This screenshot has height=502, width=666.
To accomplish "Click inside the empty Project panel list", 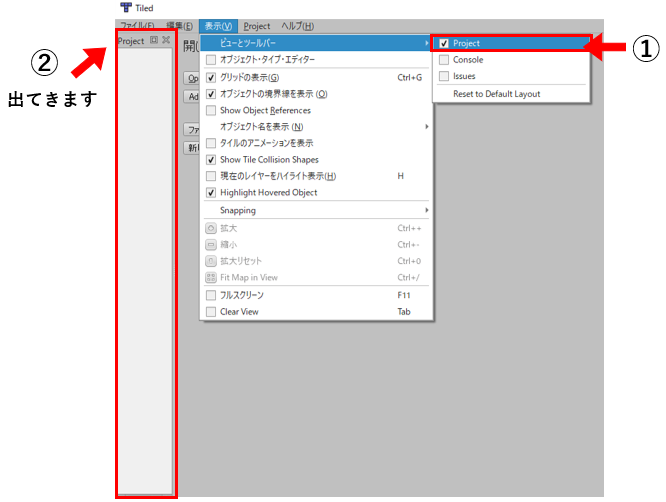I will (x=145, y=271).
